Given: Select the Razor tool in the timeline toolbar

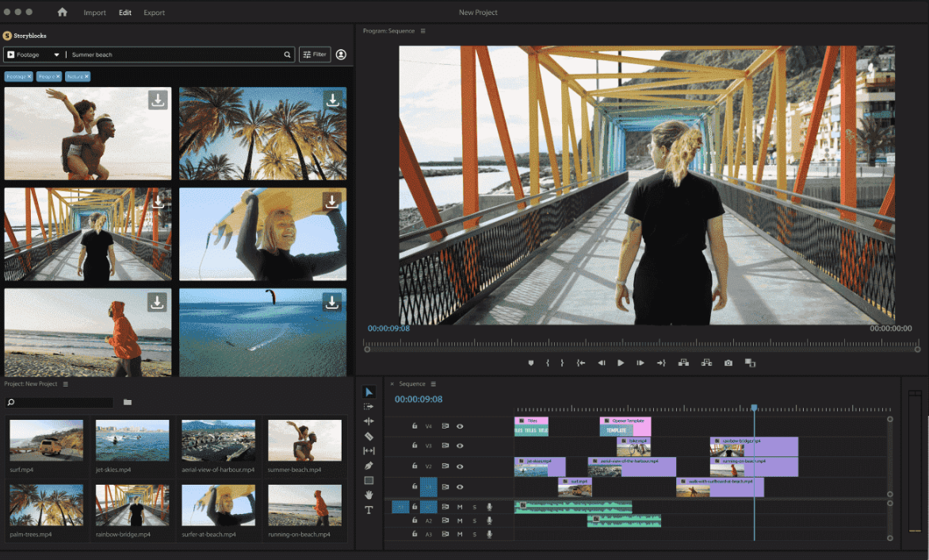Looking at the screenshot, I should click(369, 436).
